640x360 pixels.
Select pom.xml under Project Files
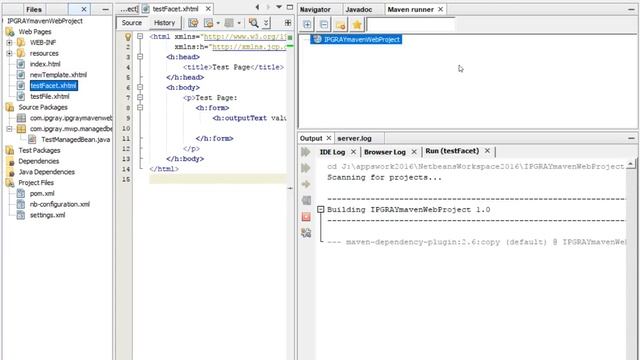(x=42, y=193)
